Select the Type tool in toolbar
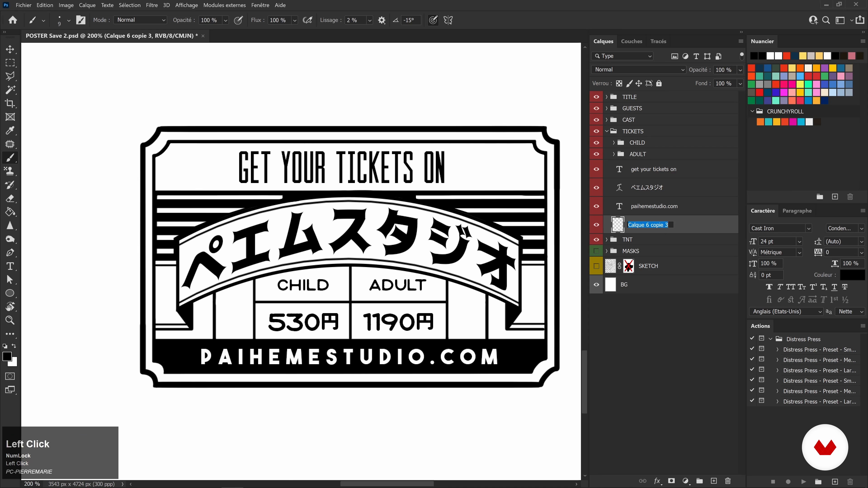The width and height of the screenshot is (868, 488). pos(10,266)
